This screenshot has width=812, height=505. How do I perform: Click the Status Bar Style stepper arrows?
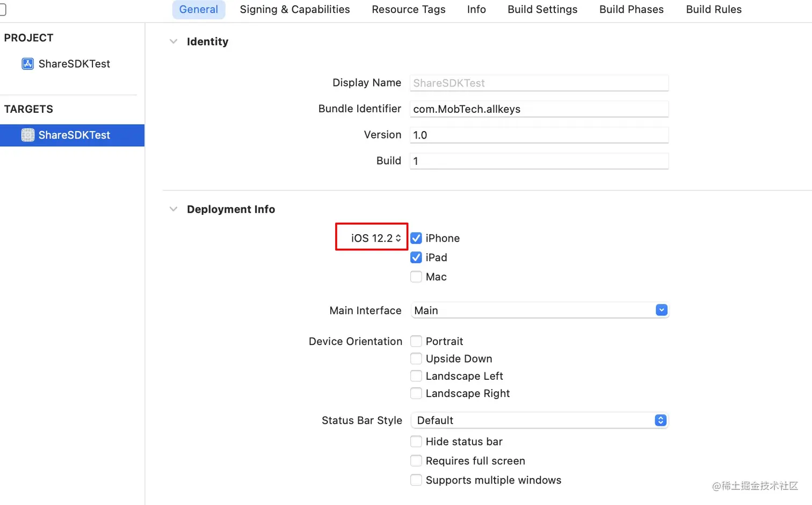pyautogui.click(x=661, y=420)
